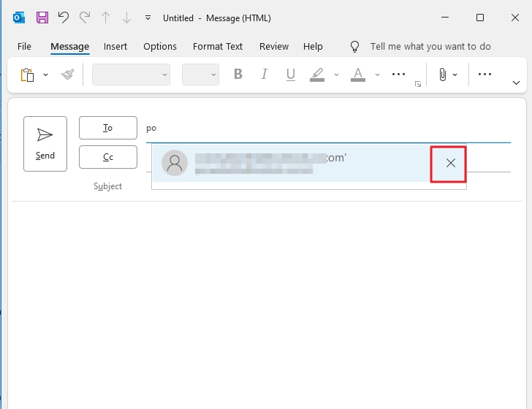Remove the suggested contact with X
The width and height of the screenshot is (532, 409).
pyautogui.click(x=451, y=163)
